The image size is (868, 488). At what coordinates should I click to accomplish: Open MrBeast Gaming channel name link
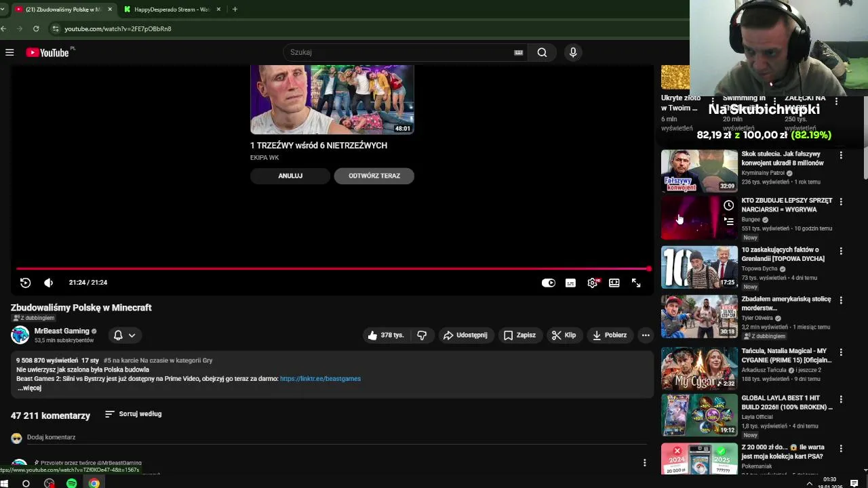[62, 331]
